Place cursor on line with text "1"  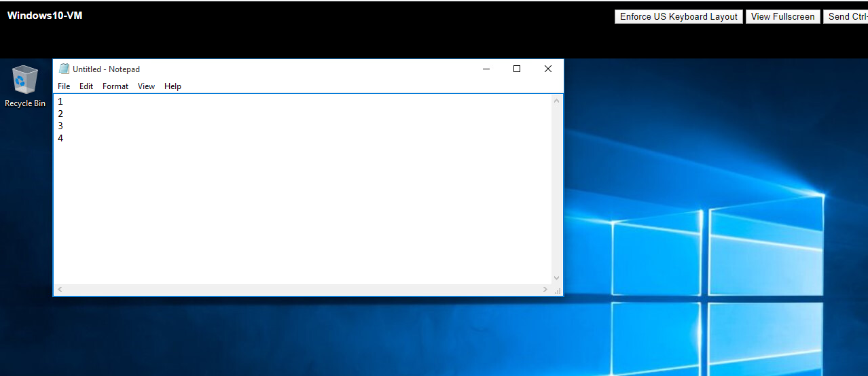[60, 101]
